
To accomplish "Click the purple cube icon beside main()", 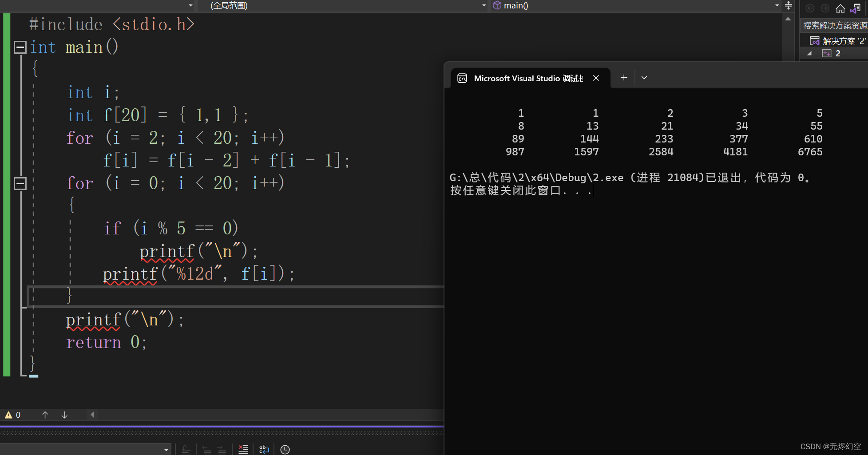I will tap(497, 5).
